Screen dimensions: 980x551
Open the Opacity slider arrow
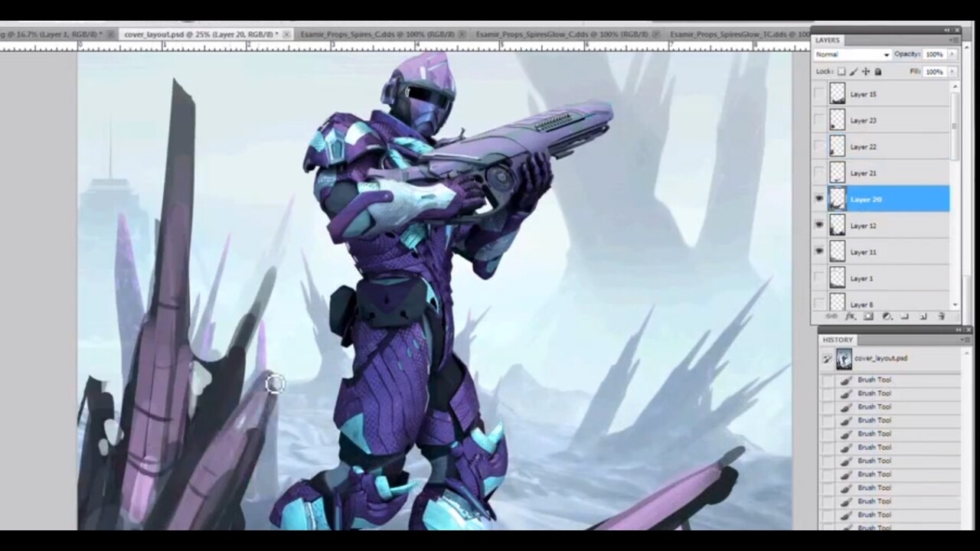pos(952,55)
